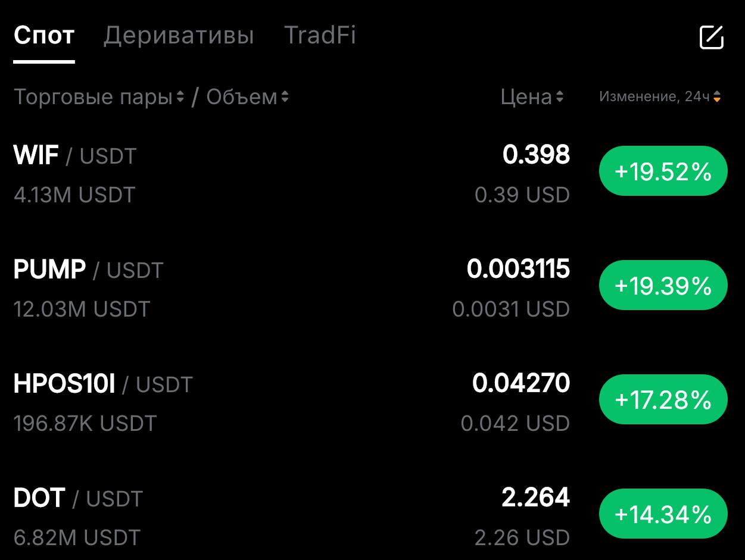This screenshot has height=560, width=745.
Task: Open the TradFi tab
Action: coord(320,36)
